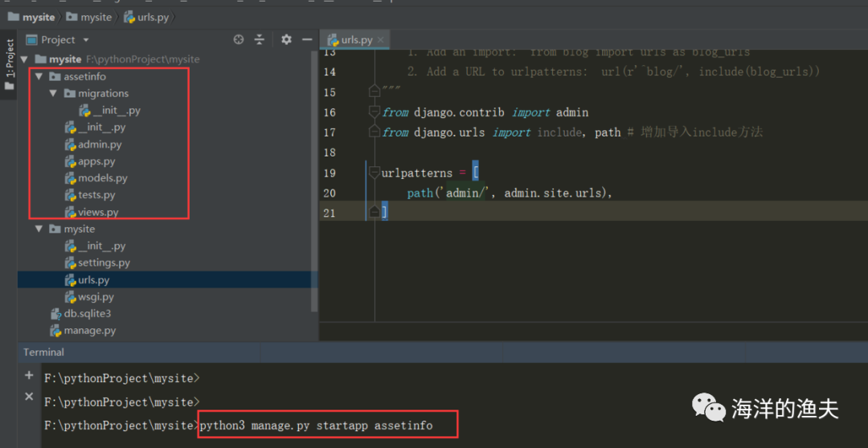The image size is (868, 448).
Task: Select urls.py in project tree
Action: click(x=87, y=280)
